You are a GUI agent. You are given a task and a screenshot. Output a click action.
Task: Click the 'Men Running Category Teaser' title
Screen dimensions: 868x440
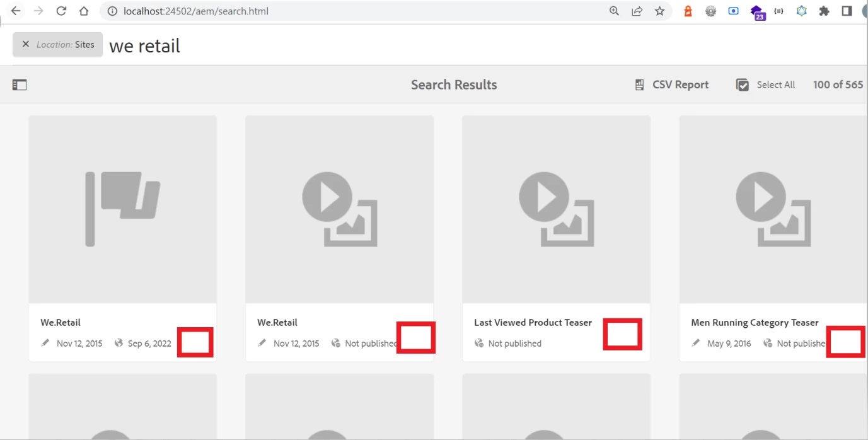click(x=755, y=322)
